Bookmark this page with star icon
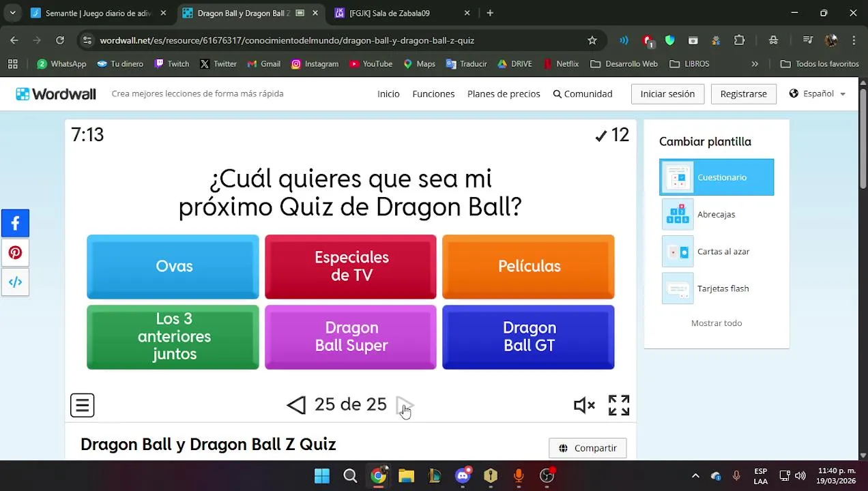 pos(592,40)
